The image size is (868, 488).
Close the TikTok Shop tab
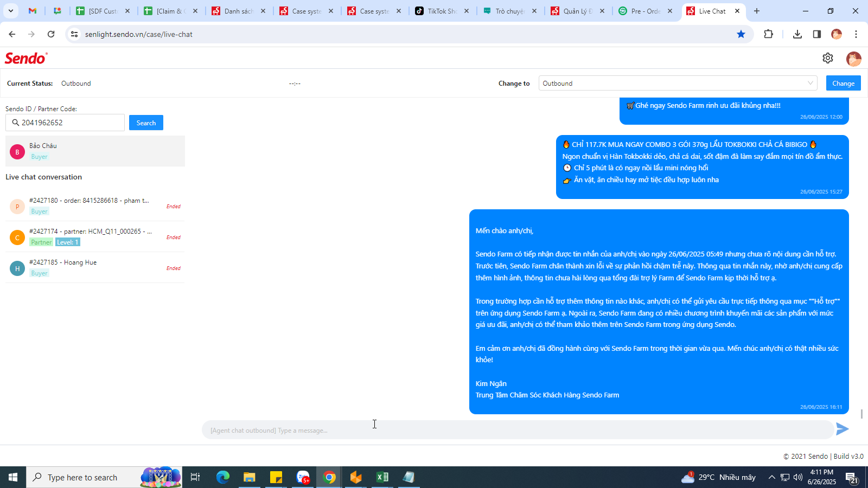pos(467,11)
